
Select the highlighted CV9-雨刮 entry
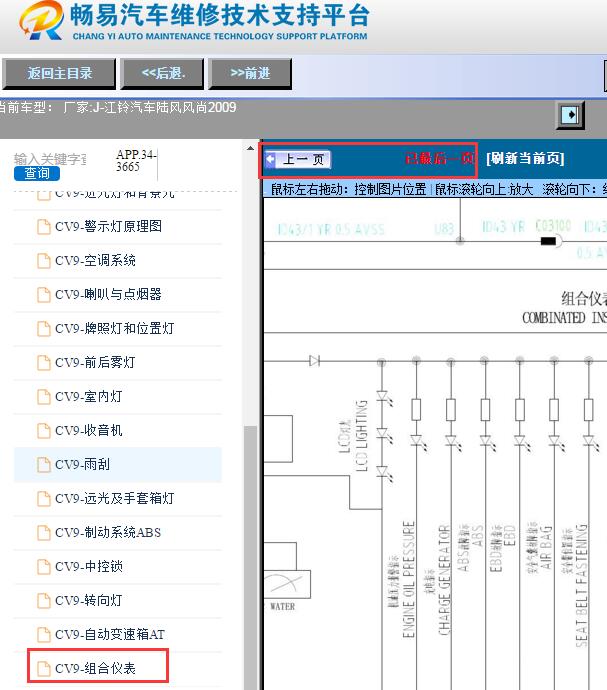[118, 465]
